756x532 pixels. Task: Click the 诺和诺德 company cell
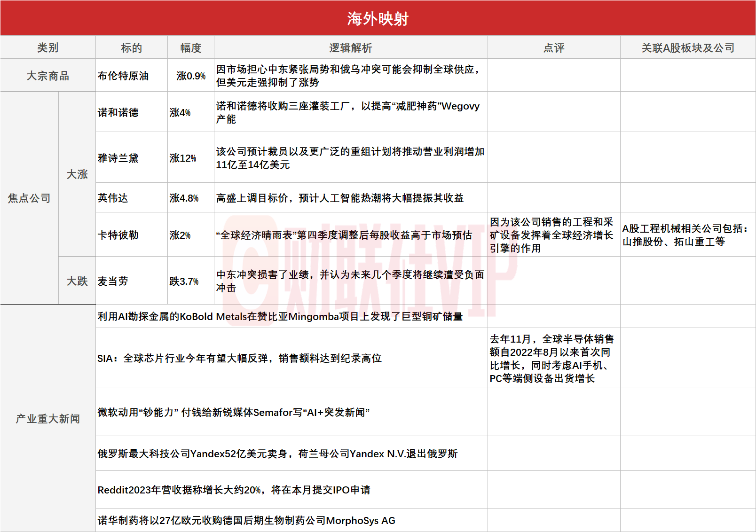[x=118, y=112]
